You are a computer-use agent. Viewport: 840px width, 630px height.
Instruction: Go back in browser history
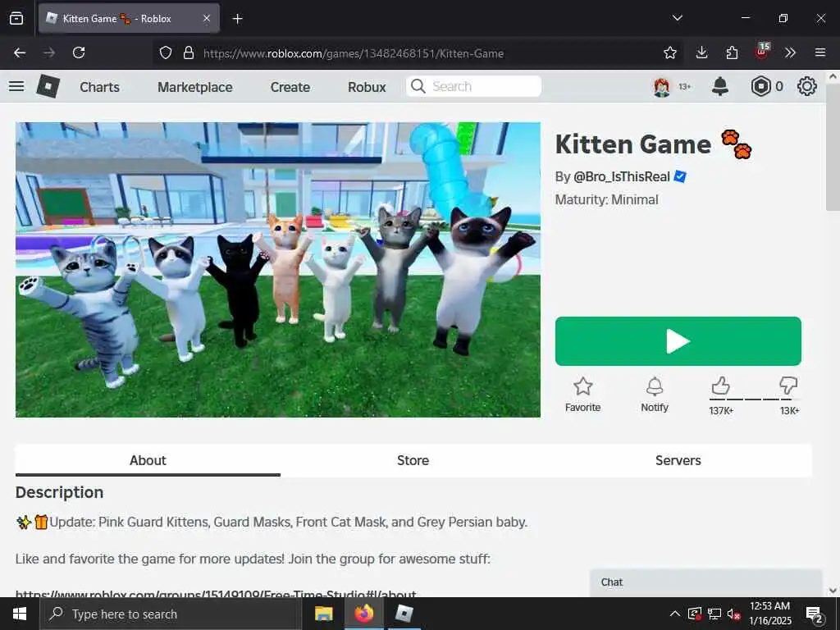(x=20, y=52)
